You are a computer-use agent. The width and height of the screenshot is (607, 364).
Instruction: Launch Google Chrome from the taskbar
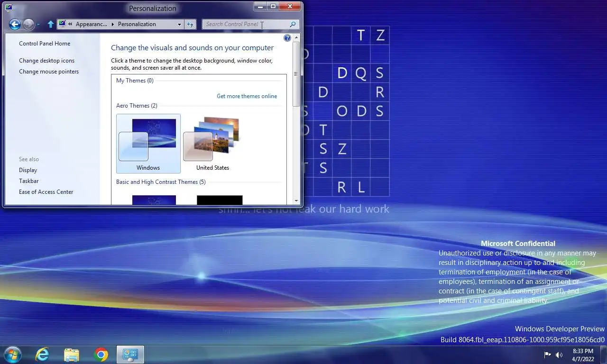tap(101, 355)
